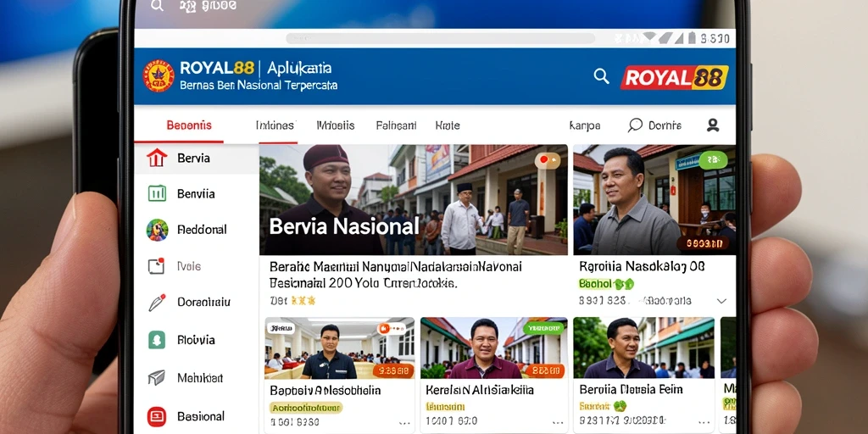Image resolution: width=868 pixels, height=434 pixels.
Task: Click the green chart icon beside Benviia
Action: [157, 193]
